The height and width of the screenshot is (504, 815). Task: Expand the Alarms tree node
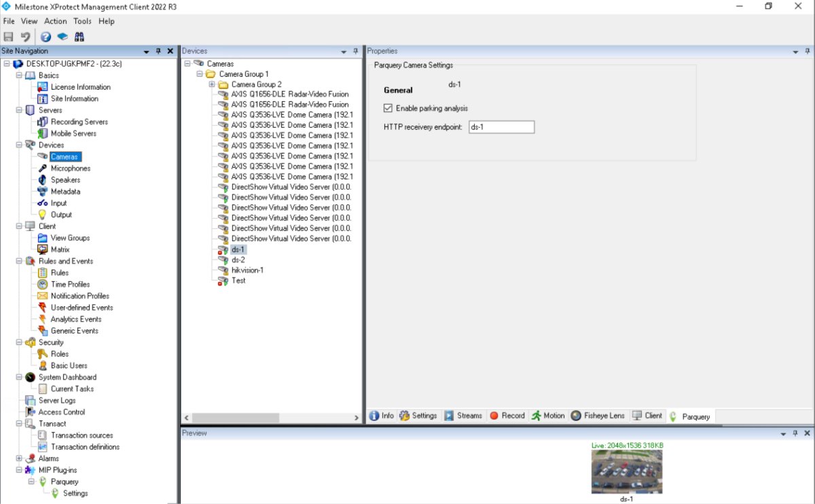tap(18, 458)
